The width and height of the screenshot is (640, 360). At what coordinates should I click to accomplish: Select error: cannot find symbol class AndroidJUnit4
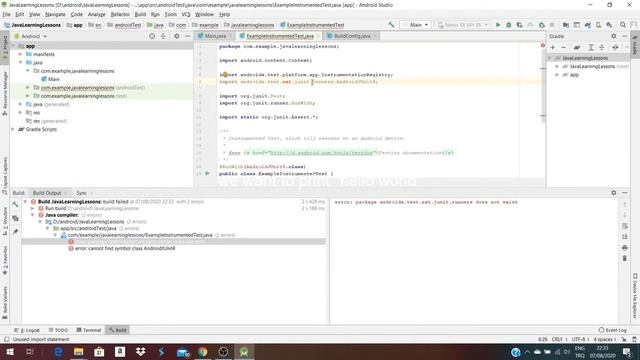click(125, 248)
